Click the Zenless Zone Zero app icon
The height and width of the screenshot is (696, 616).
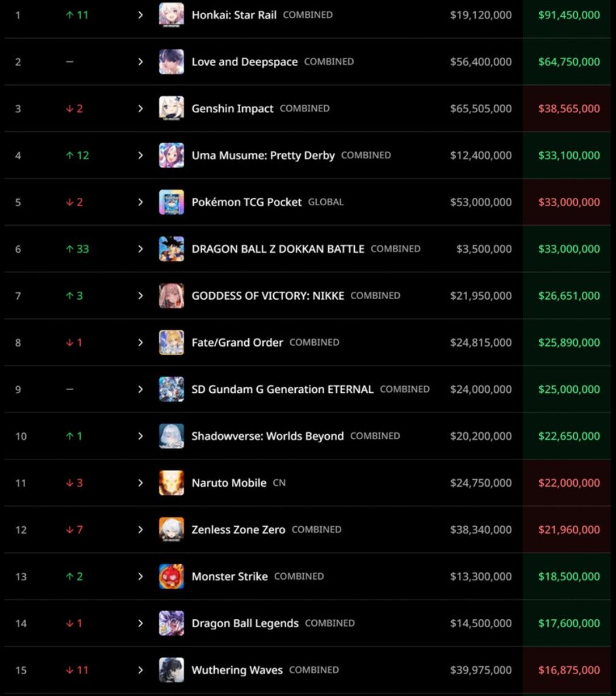(x=171, y=529)
